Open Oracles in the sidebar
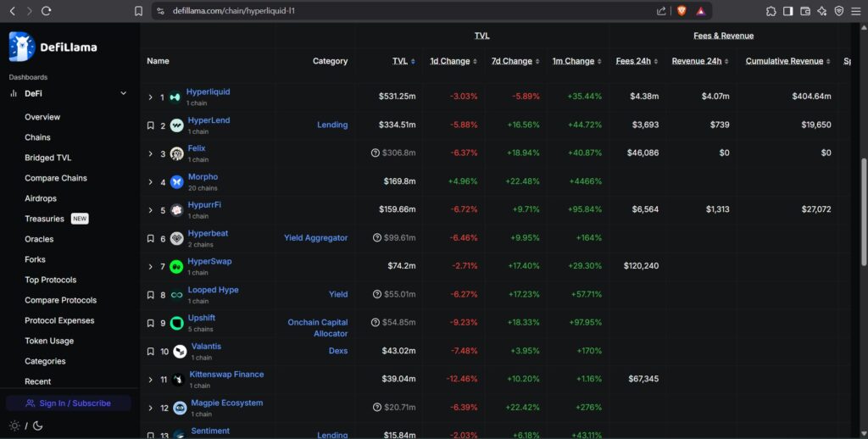This screenshot has height=439, width=868. [x=39, y=239]
